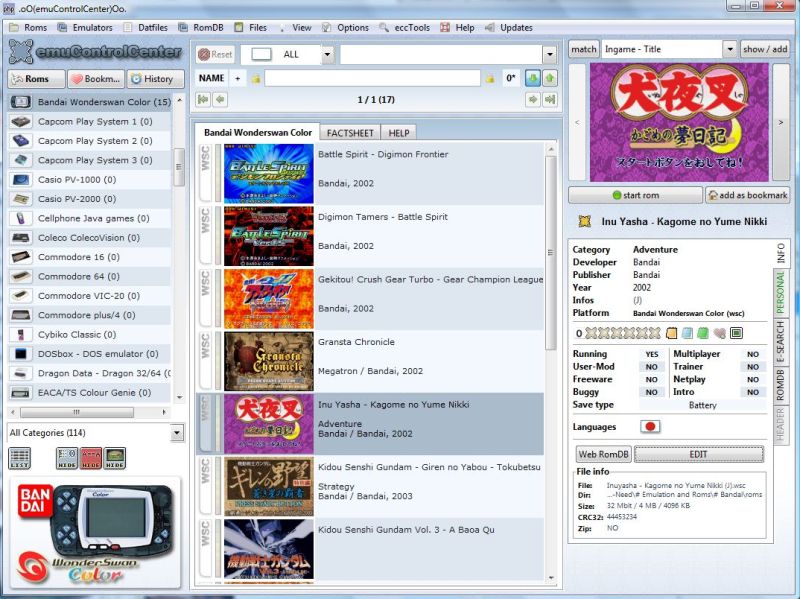The image size is (800, 599).
Task: Click the lock icon right of search field
Action: 490,79
